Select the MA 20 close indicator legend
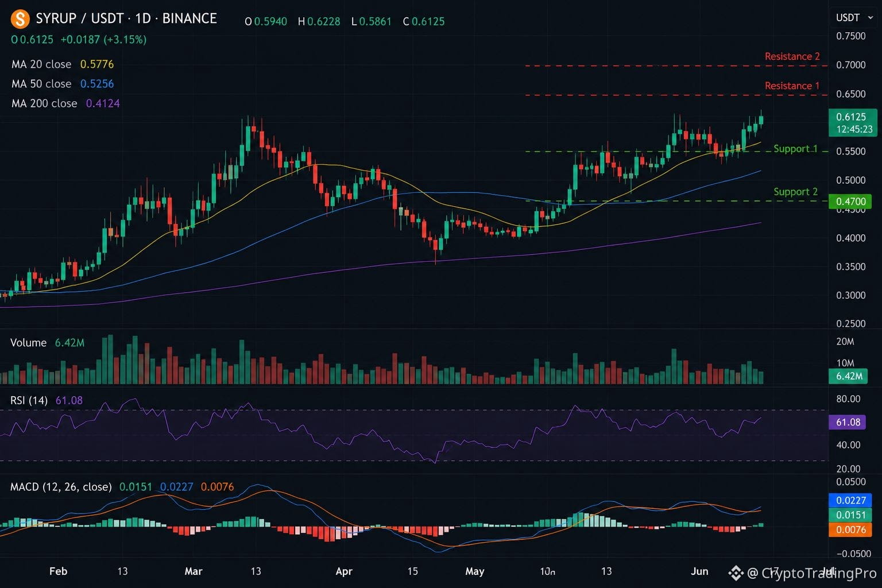This screenshot has width=882, height=588. (63, 64)
